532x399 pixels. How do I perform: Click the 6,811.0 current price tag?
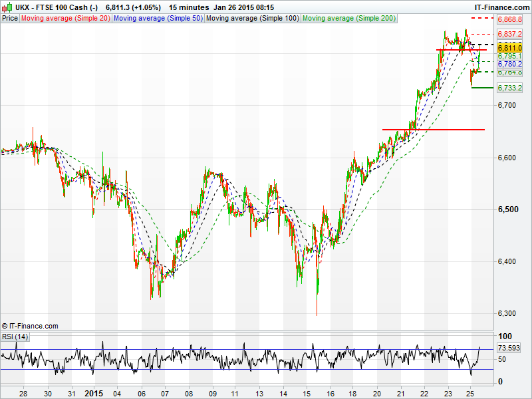(509, 48)
